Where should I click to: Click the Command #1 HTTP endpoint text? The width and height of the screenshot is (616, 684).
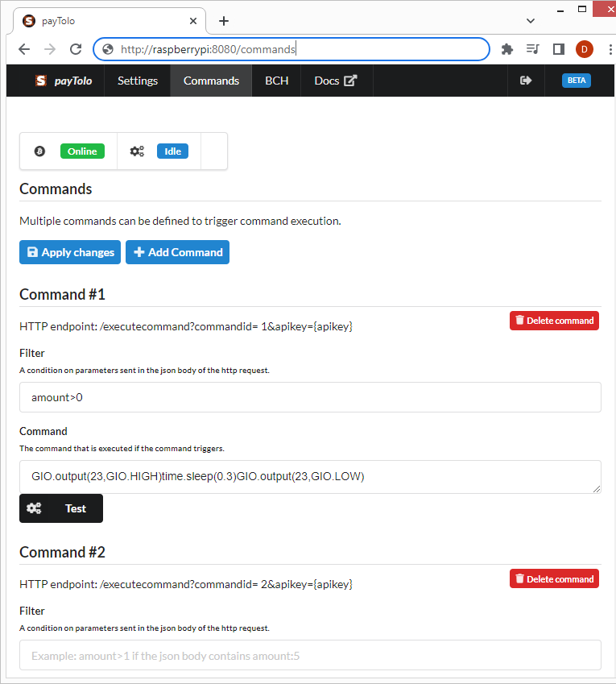coord(186,327)
